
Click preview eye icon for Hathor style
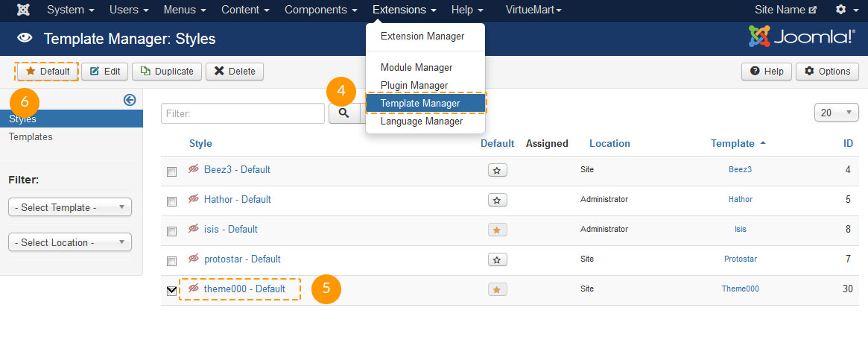coord(193,198)
